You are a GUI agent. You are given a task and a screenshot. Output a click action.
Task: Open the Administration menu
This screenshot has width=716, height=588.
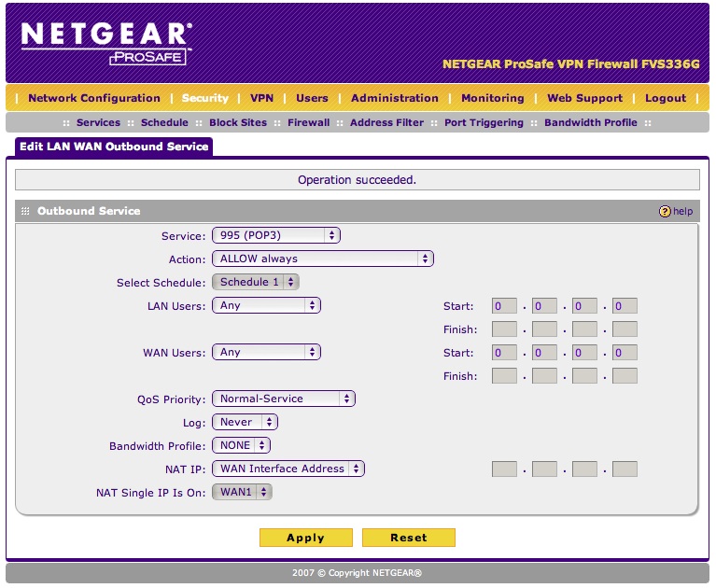(395, 98)
